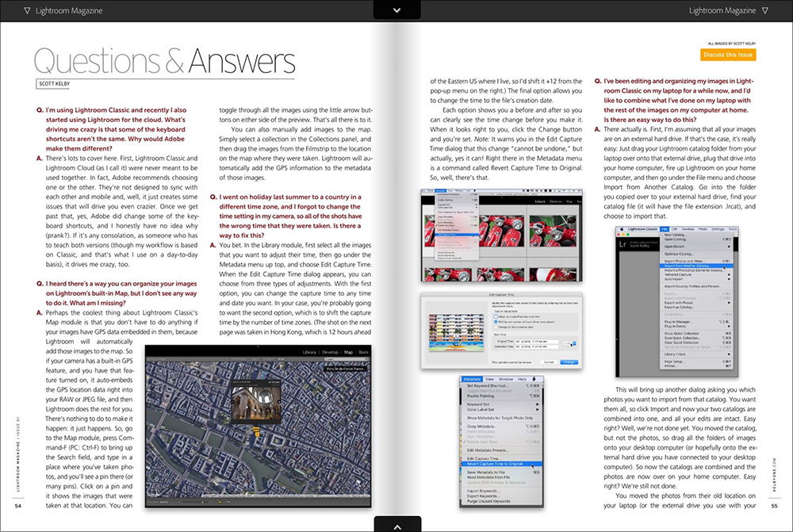
Task: Click highlighted Import from Another Catalog entry
Action: [696, 266]
